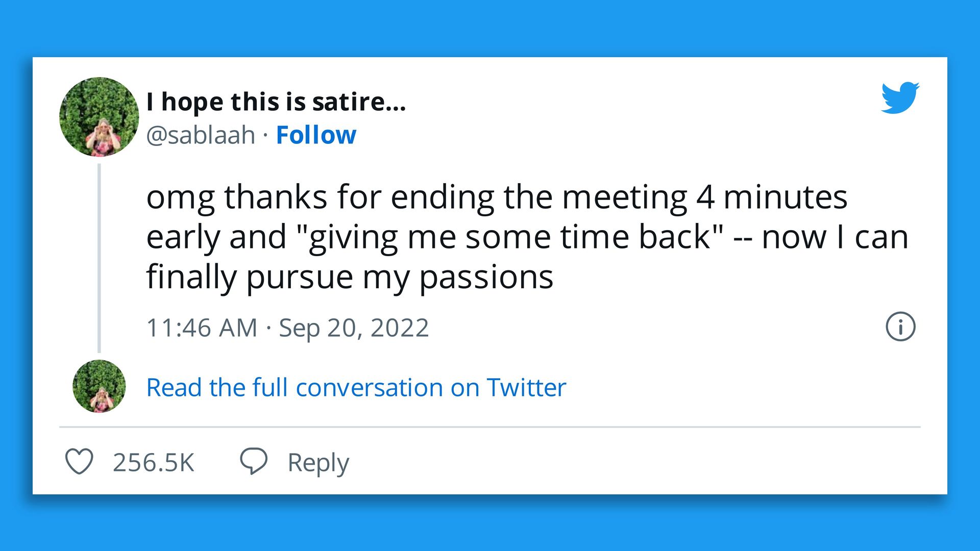
Task: Click the reply speech bubble icon
Action: pos(254,461)
